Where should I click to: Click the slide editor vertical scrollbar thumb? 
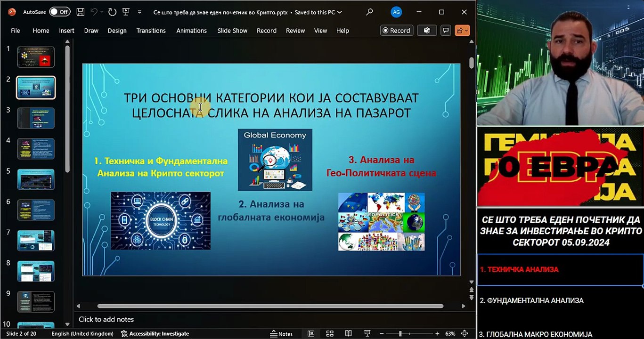point(471,63)
